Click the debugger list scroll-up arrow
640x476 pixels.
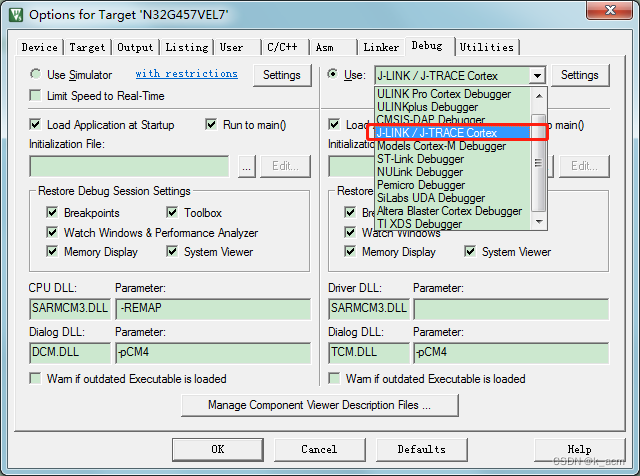tap(539, 96)
